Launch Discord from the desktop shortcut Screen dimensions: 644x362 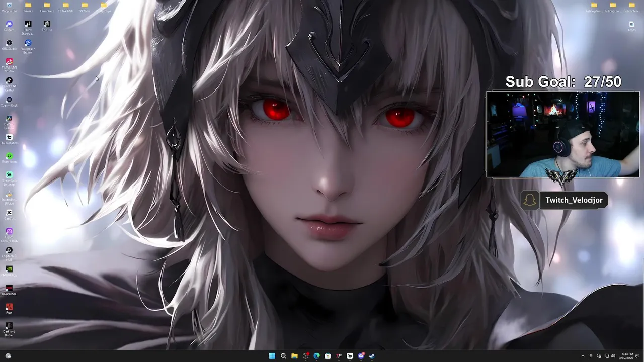pos(9,26)
